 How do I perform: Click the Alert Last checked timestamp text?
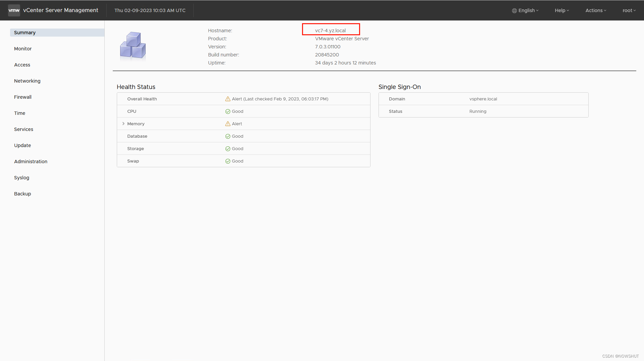coord(280,99)
